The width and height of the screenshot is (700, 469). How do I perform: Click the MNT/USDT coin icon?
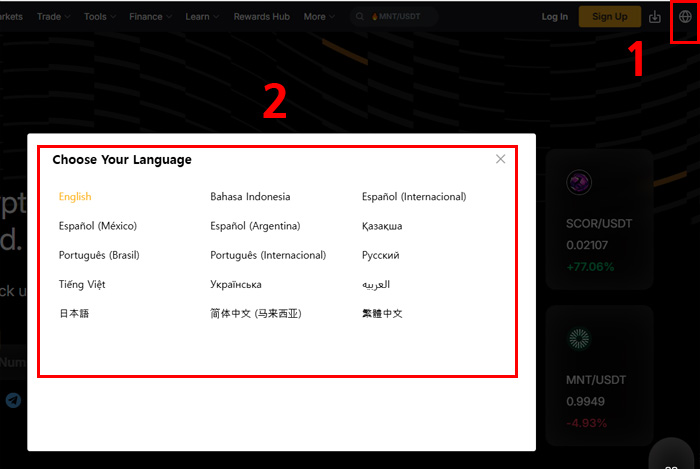[x=579, y=338]
